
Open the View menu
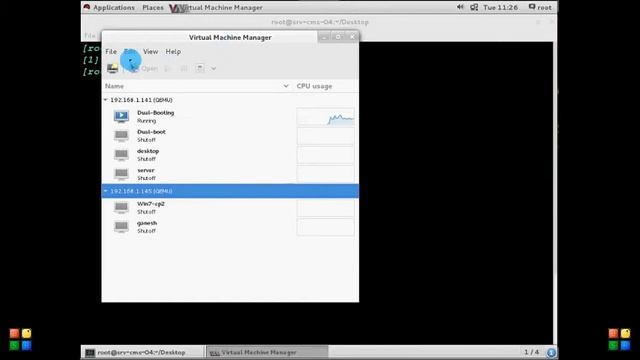pyautogui.click(x=150, y=51)
